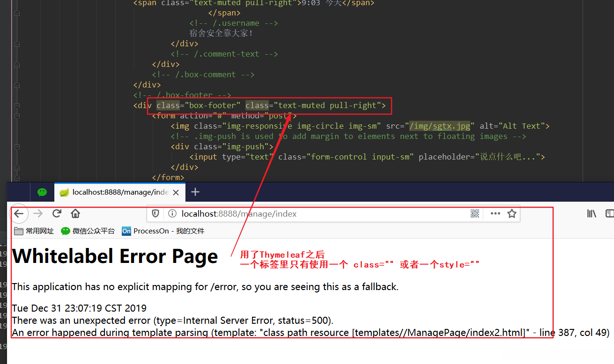Toggle the Firefox sidebar icon

pyautogui.click(x=610, y=214)
